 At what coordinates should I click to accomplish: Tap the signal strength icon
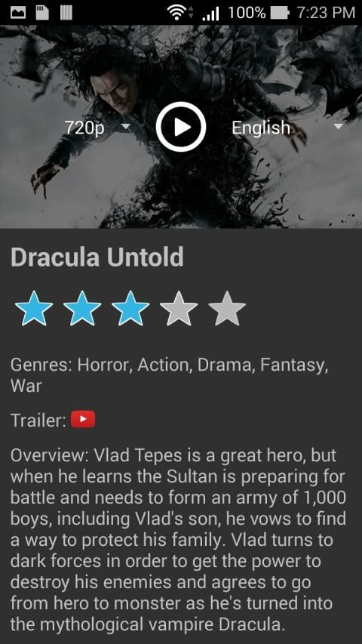[x=210, y=14]
